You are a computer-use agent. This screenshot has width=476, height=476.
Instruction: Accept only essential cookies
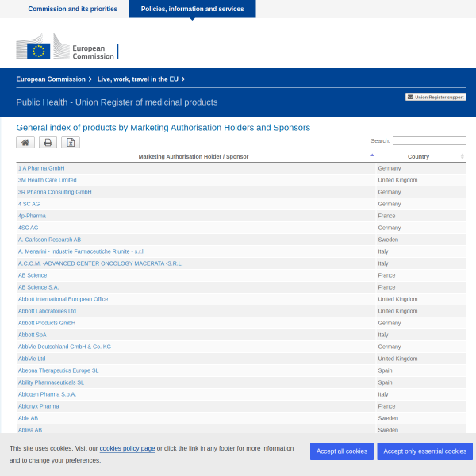424,451
